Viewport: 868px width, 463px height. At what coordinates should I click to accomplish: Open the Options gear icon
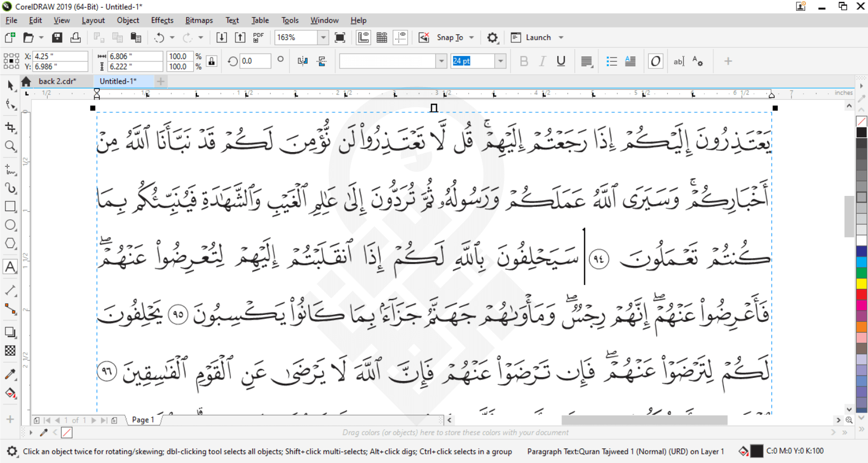click(492, 37)
